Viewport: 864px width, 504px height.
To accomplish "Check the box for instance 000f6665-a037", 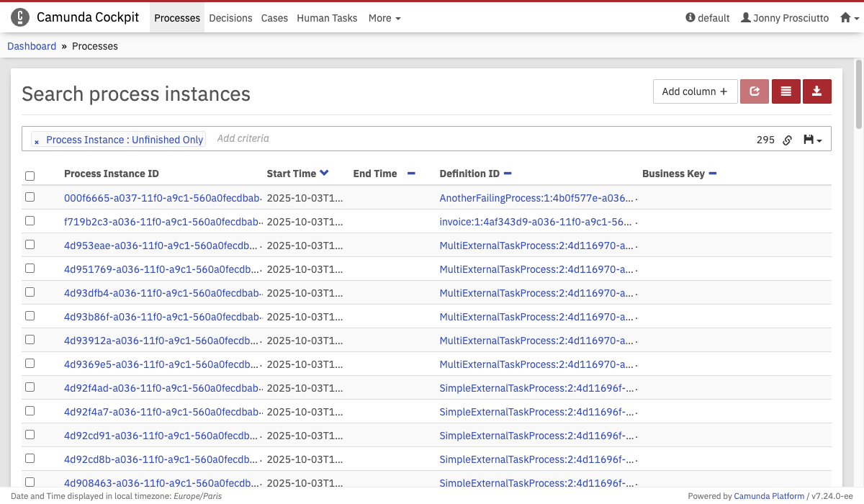I will click(x=30, y=197).
